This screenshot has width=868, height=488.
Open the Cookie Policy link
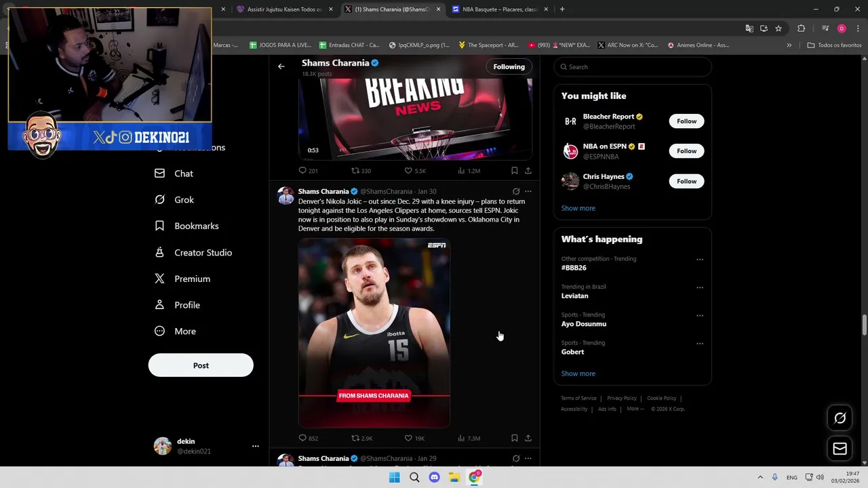click(661, 399)
